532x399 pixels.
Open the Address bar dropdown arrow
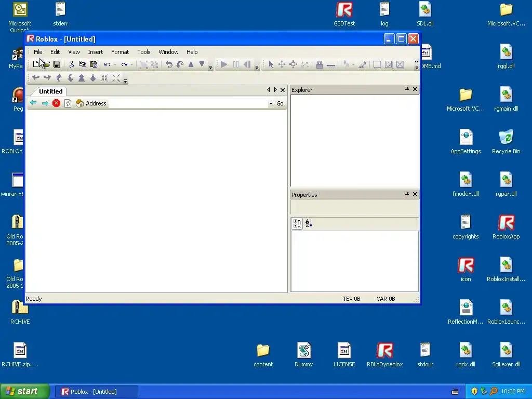(x=271, y=103)
